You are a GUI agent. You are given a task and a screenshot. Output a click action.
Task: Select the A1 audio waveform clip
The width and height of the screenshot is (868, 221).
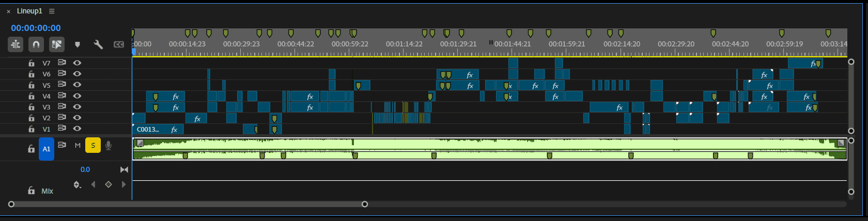point(489,149)
